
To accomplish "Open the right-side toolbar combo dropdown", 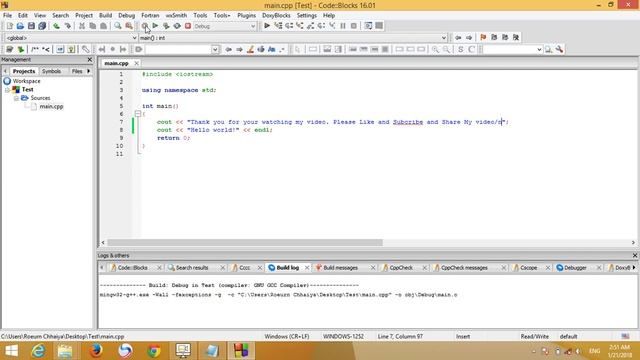I will click(x=539, y=49).
